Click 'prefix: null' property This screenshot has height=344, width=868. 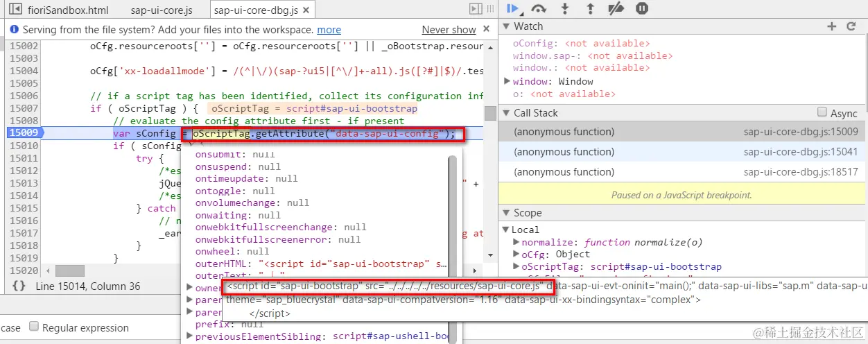pyautogui.click(x=229, y=324)
